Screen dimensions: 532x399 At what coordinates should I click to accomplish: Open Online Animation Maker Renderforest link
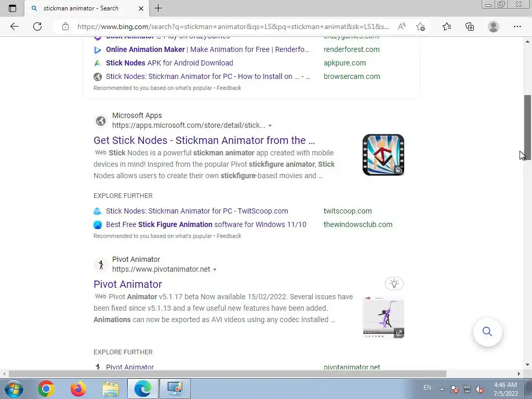click(x=207, y=49)
